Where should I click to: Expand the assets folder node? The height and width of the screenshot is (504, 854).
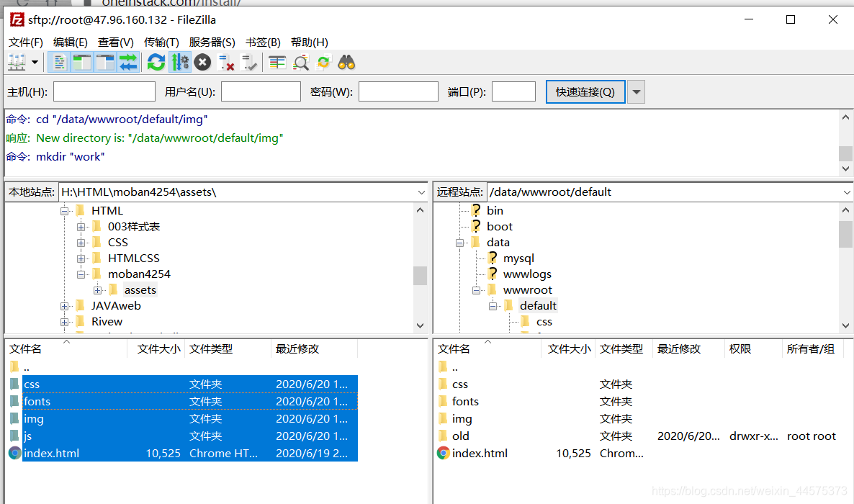coord(97,290)
